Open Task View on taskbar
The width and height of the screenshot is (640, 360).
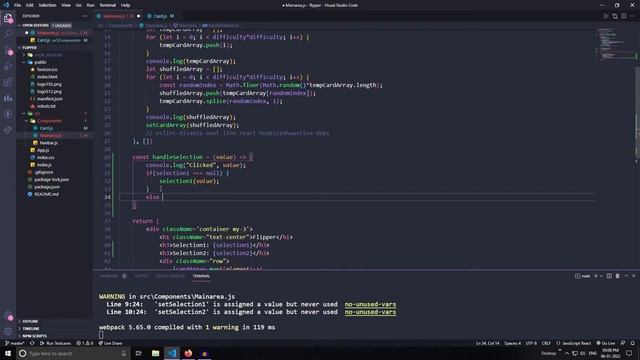pyautogui.click(x=139, y=353)
